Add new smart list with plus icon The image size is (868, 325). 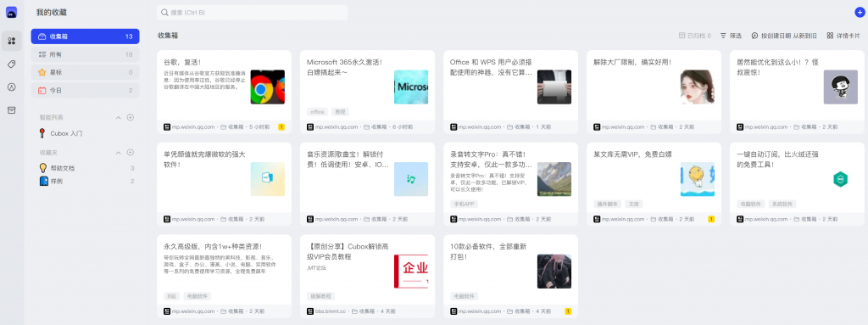click(131, 117)
